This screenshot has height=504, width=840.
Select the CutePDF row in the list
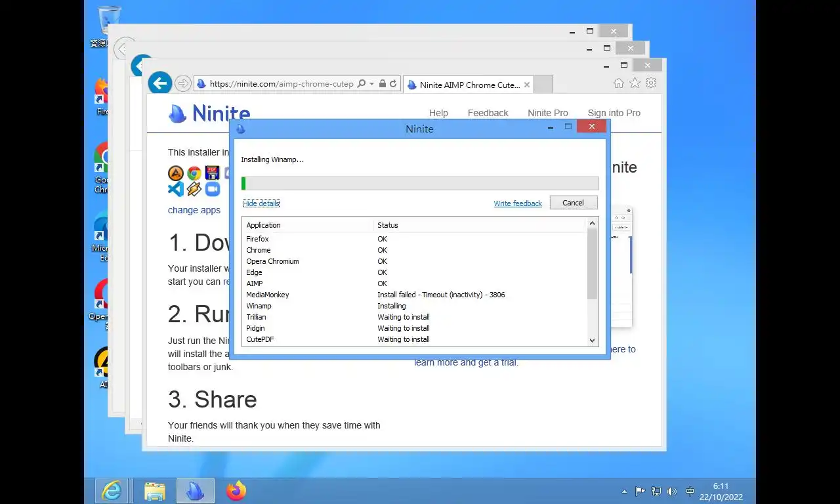pyautogui.click(x=414, y=339)
